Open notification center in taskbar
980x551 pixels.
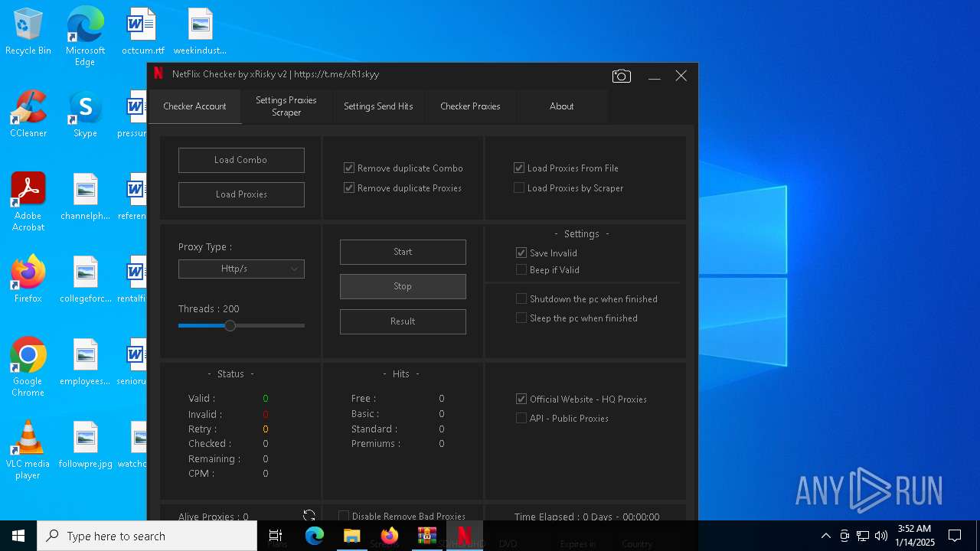tap(955, 536)
